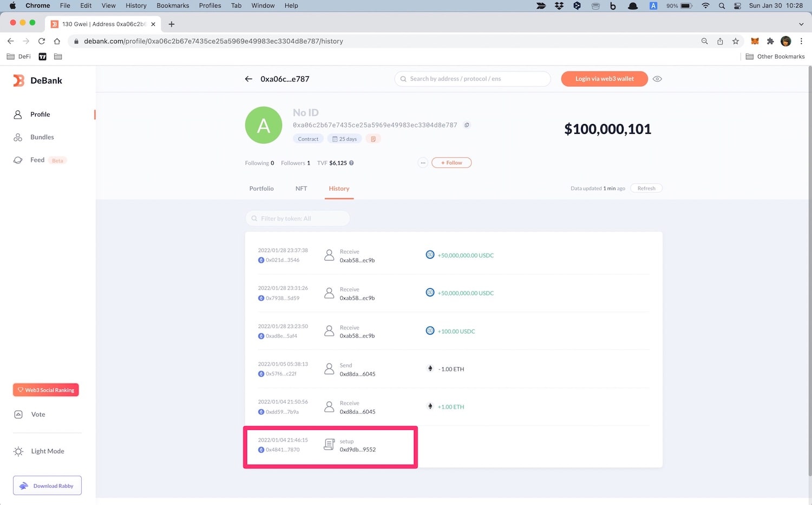Copy the wallet address icon

coord(467,125)
